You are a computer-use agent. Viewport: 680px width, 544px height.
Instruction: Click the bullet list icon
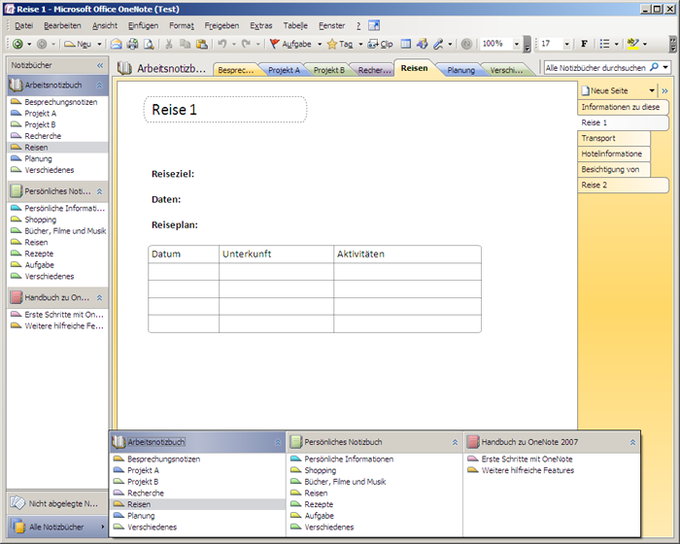(x=605, y=44)
